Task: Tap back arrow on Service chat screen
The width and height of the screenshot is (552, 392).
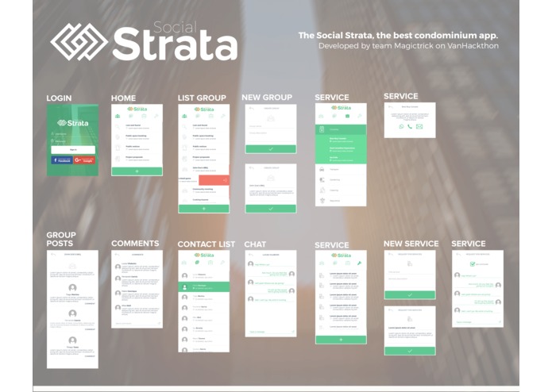Action: (x=458, y=254)
